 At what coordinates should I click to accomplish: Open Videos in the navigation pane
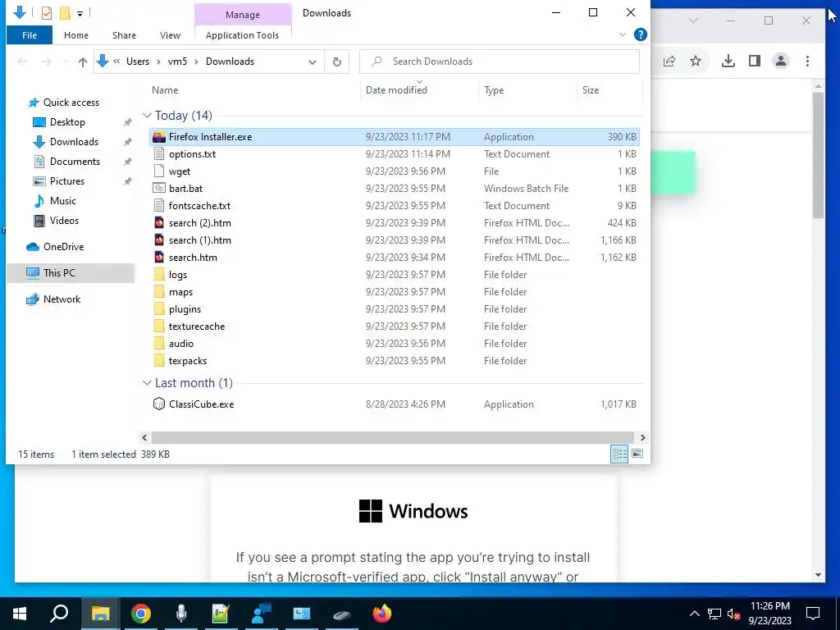(64, 221)
